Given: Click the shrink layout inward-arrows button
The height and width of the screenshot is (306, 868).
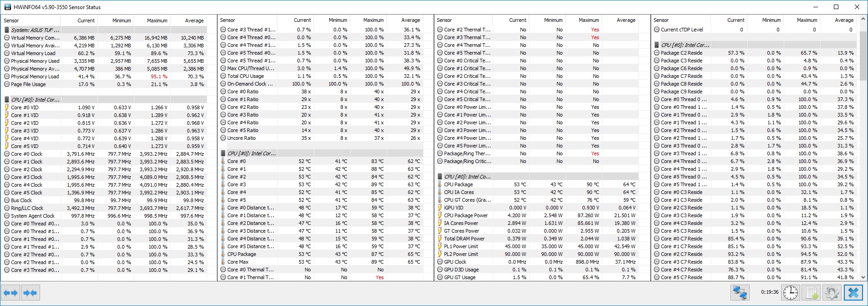Looking at the screenshot, I should tap(30, 292).
